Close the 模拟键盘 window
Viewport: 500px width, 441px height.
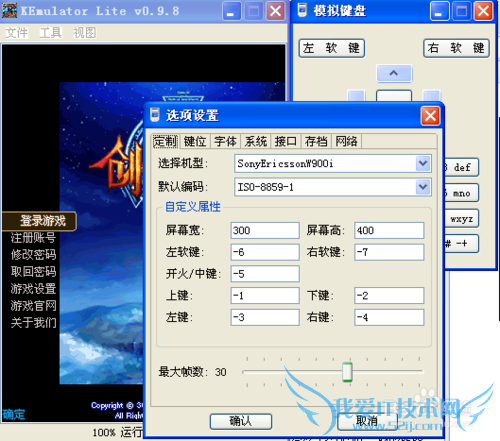point(483,11)
